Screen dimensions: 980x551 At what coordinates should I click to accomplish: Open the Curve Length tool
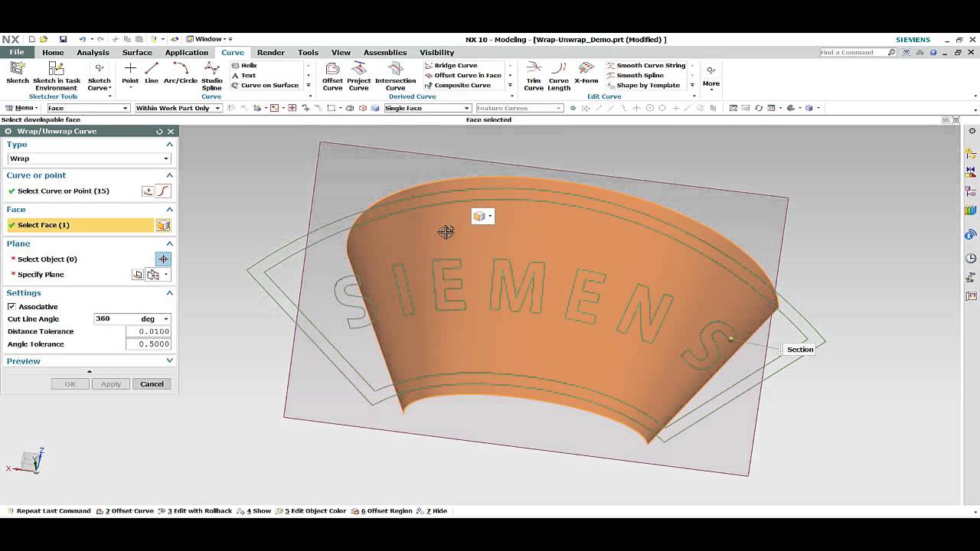tap(559, 77)
